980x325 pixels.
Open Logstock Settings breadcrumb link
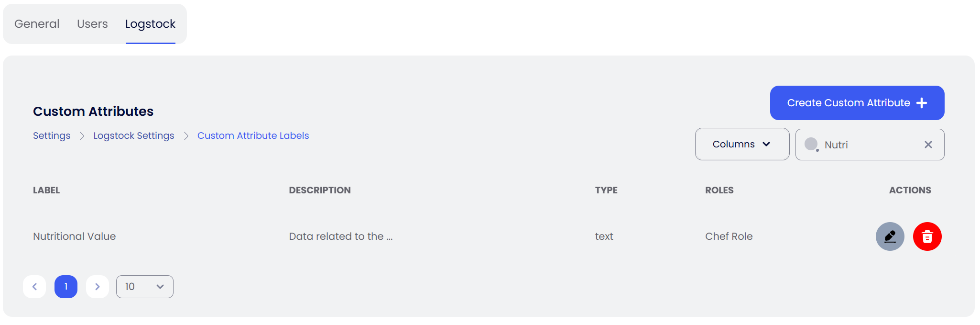click(x=133, y=135)
